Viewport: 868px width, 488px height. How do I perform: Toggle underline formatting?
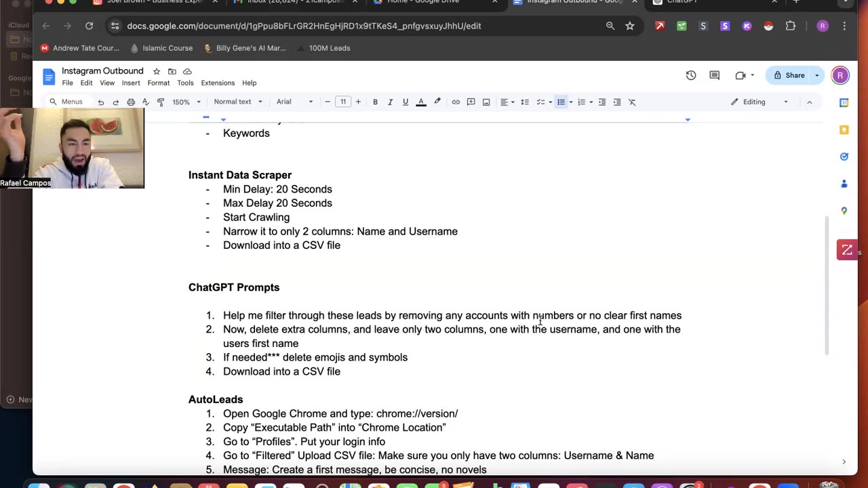[x=406, y=102]
